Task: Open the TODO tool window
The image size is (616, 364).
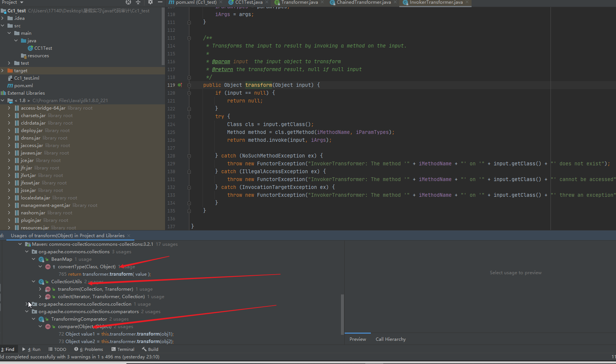Action: click(57, 349)
